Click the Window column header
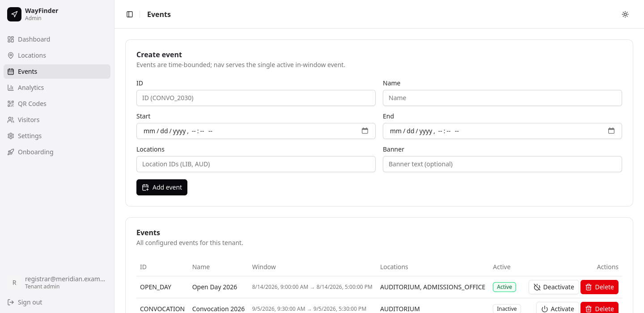Image resolution: width=644 pixels, height=313 pixels. (x=264, y=267)
